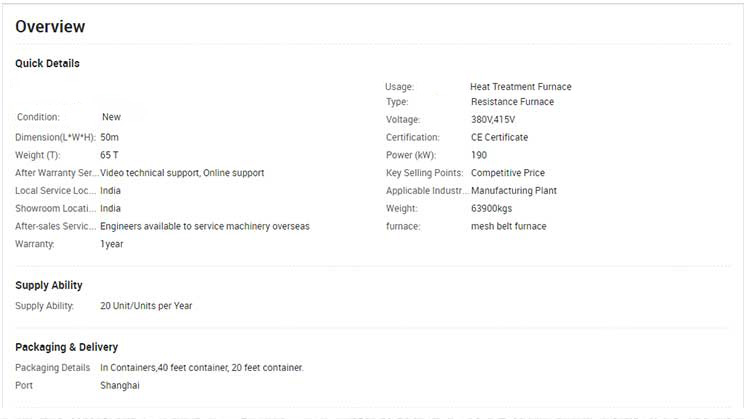Click the truncated Applicable Industries label

(x=424, y=191)
